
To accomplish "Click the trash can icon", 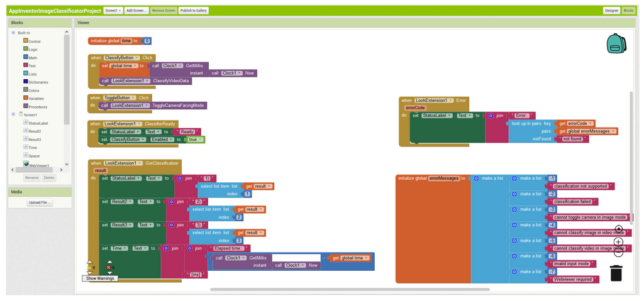I will [616, 273].
